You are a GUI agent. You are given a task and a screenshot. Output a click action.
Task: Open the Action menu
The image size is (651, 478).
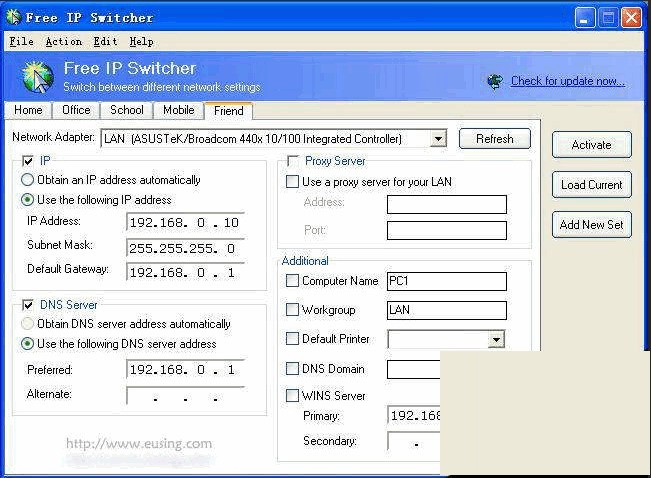[x=63, y=42]
